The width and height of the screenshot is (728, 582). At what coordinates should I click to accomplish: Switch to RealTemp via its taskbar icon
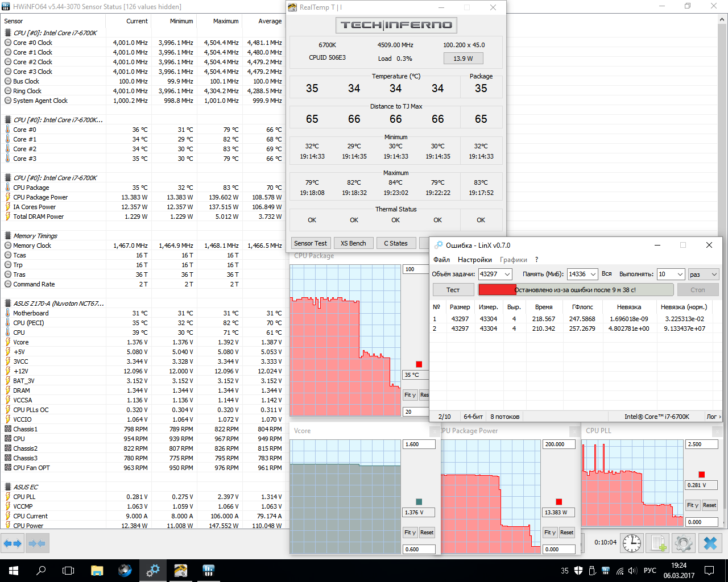point(181,571)
